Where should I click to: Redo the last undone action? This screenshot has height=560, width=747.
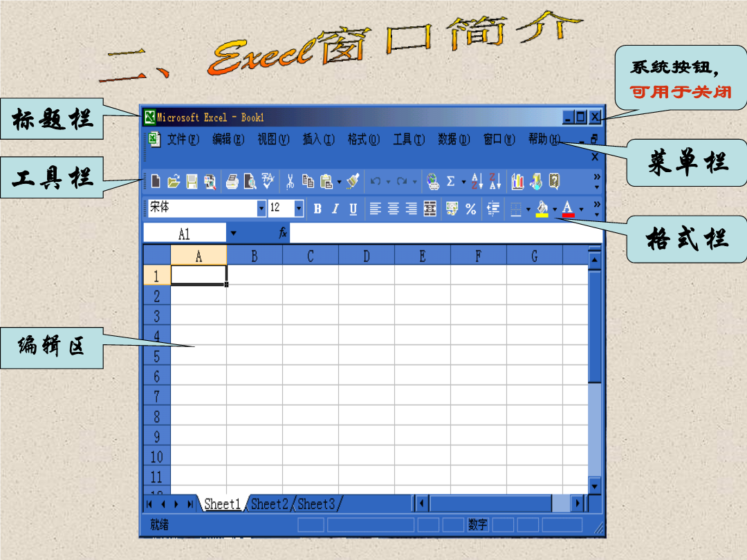402,181
